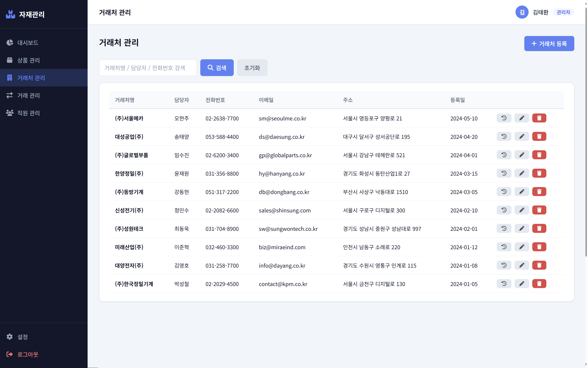Edit (주)동방기계 details
Screen dimensions: 588x368
point(522,192)
